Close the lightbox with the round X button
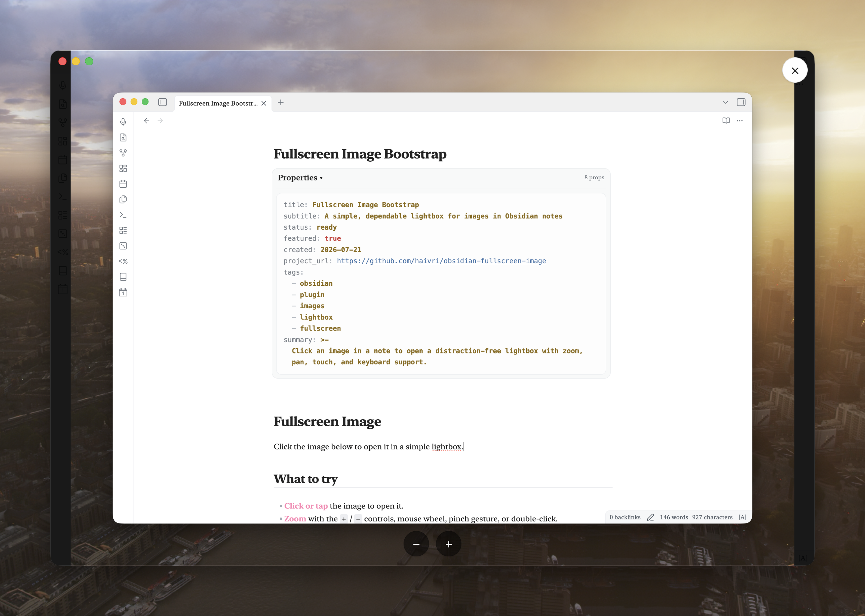865x616 pixels. (x=795, y=71)
